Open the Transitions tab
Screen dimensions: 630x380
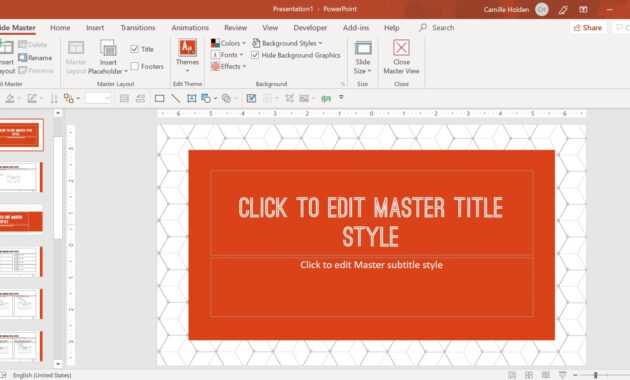coord(138,28)
